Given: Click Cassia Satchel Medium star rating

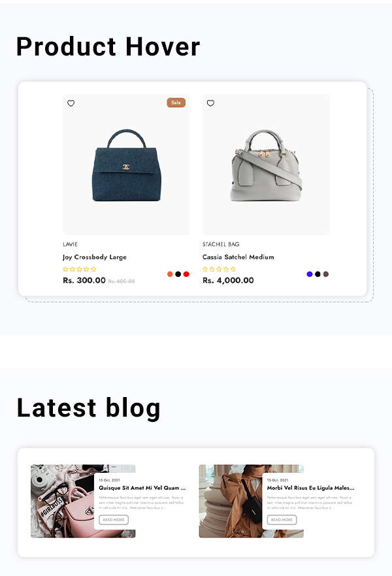Looking at the screenshot, I should 219,269.
